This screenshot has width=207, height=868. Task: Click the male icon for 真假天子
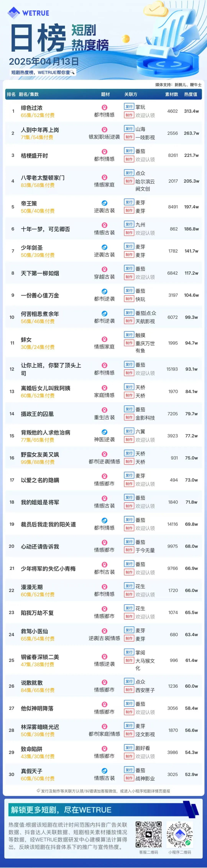(x=104, y=771)
